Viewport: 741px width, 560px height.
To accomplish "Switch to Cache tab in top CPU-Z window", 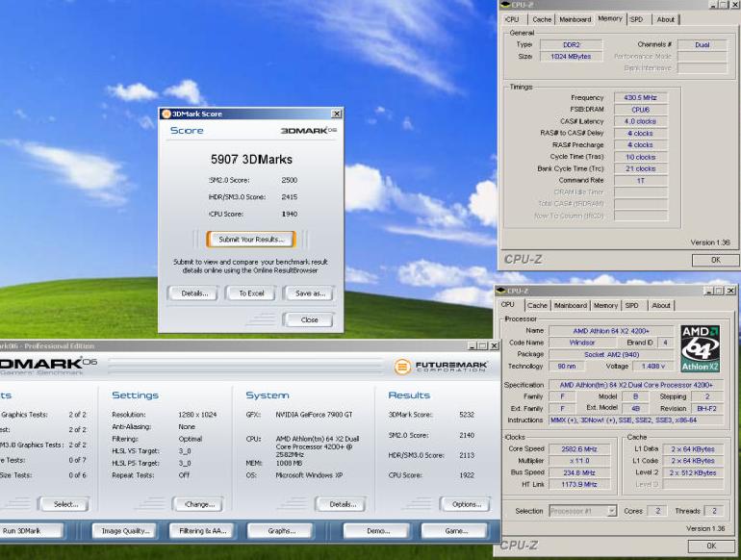I will point(542,19).
